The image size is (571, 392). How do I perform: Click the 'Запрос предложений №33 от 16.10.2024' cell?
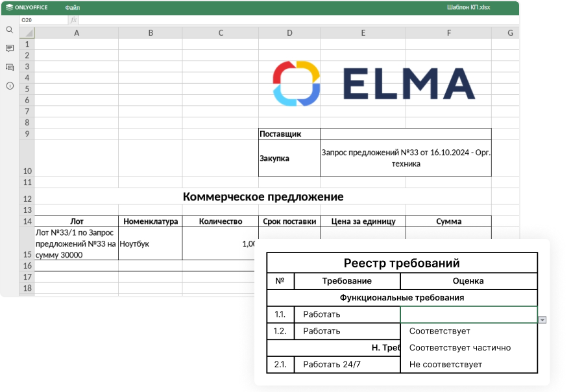click(x=406, y=158)
